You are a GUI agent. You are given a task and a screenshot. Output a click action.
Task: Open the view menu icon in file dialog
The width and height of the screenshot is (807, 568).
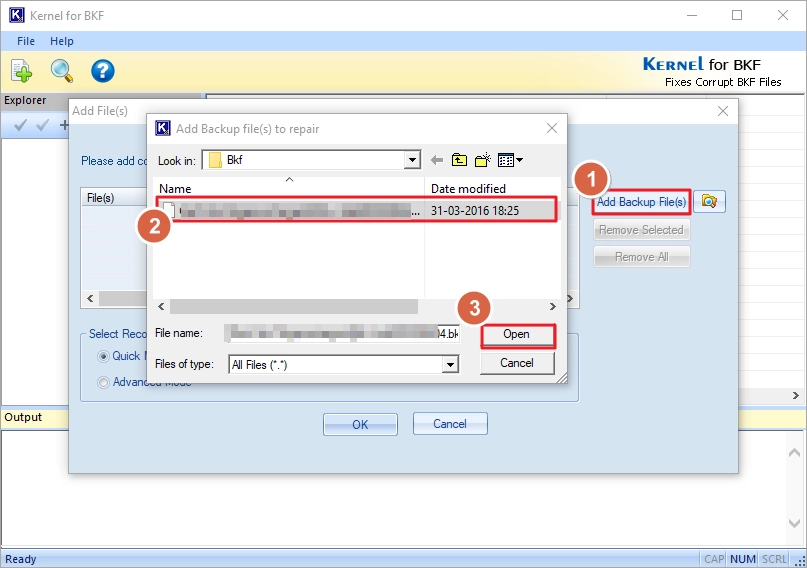(x=510, y=160)
